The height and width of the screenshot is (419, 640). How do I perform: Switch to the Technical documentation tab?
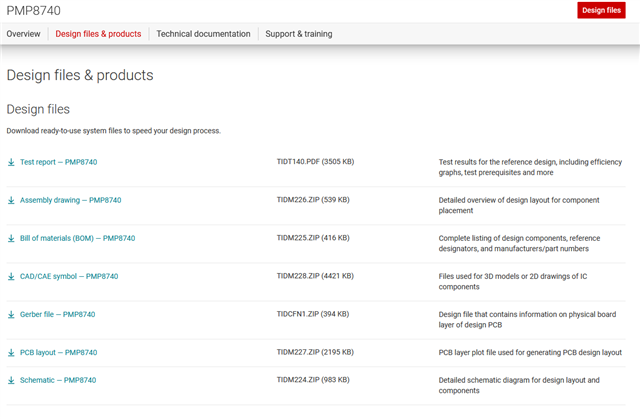pyautogui.click(x=203, y=34)
